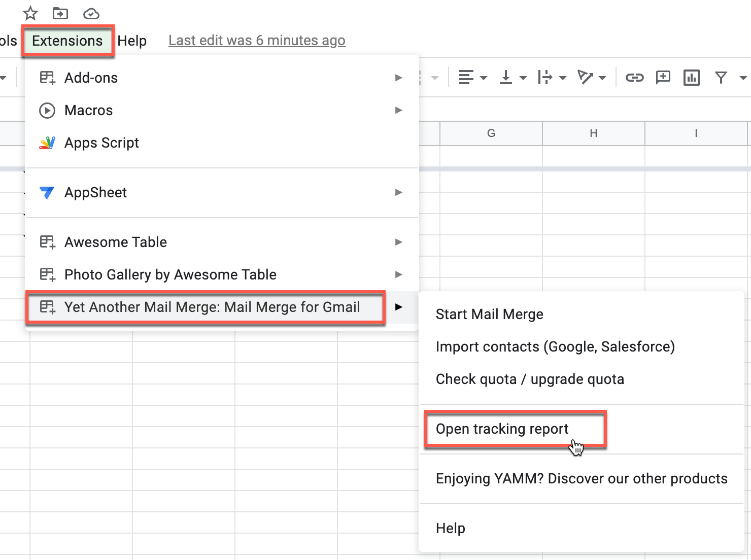Select the horizontal align tool

point(467,78)
